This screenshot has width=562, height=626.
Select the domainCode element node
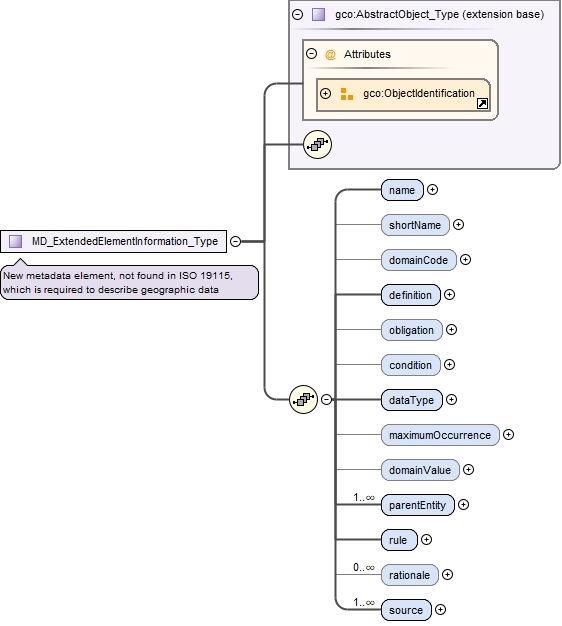(418, 260)
